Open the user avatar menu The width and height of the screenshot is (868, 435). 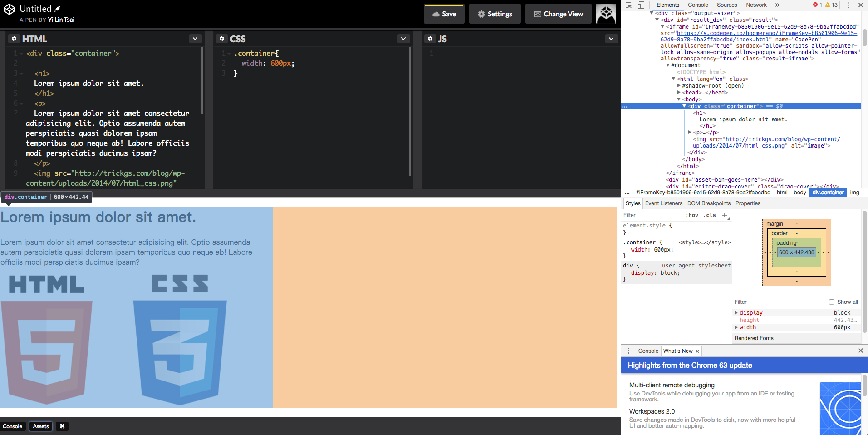tap(606, 14)
